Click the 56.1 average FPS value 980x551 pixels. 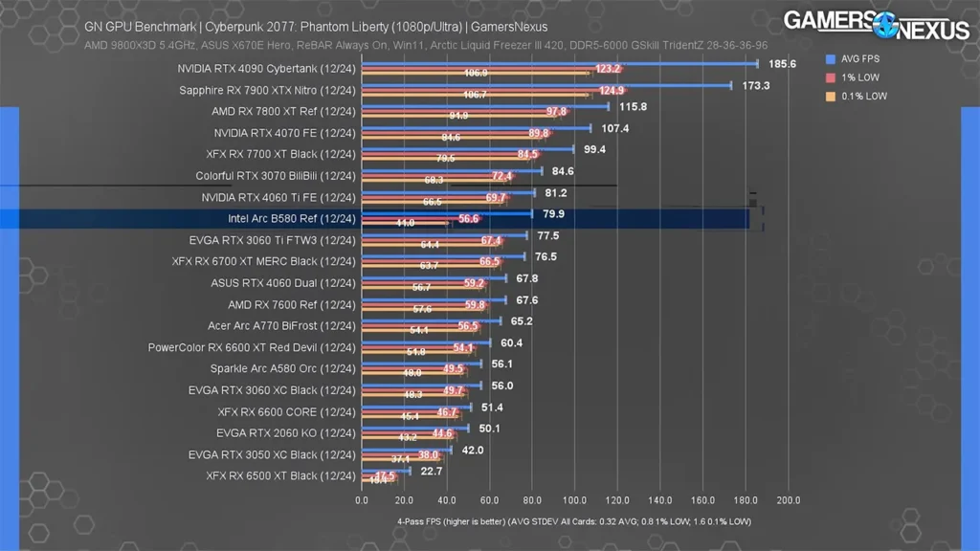click(501, 364)
